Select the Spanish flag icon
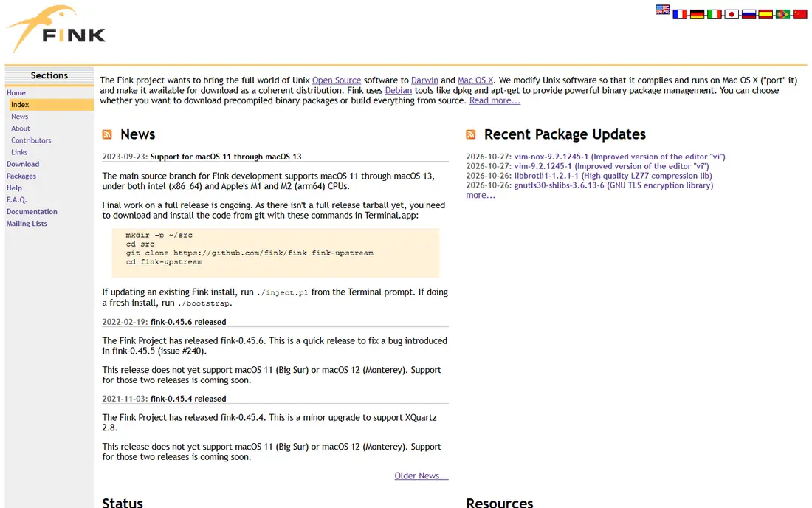This screenshot has height=508, width=812. coord(765,15)
